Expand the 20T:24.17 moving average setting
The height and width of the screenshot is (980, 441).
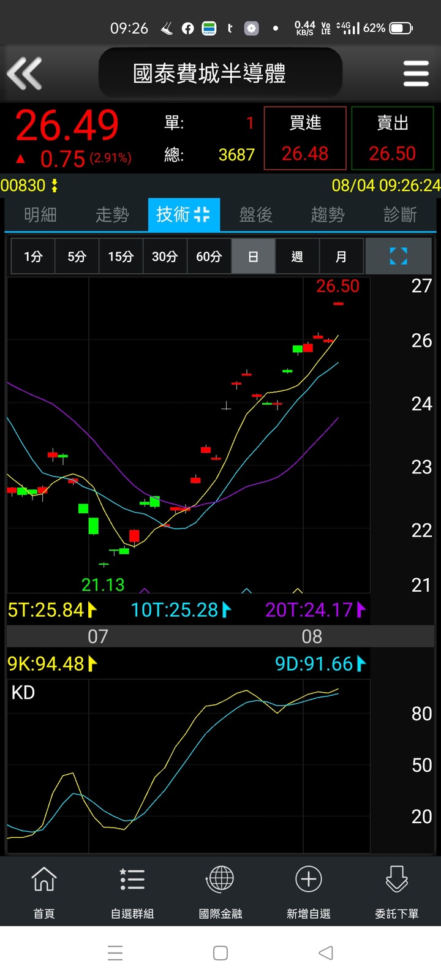point(315,609)
